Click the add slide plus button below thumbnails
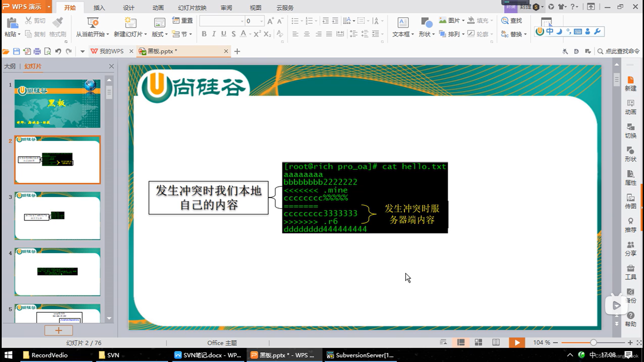 tap(59, 330)
